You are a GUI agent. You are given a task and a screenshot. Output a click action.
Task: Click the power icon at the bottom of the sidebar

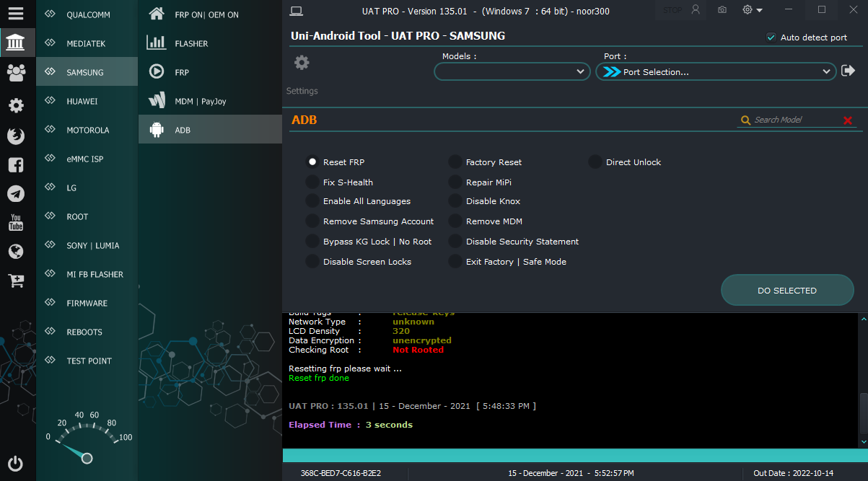pos(16,463)
